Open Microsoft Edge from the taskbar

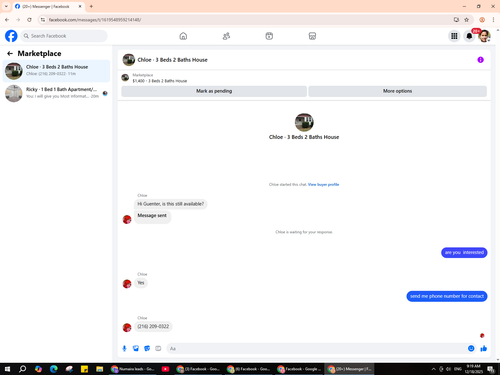(54, 369)
